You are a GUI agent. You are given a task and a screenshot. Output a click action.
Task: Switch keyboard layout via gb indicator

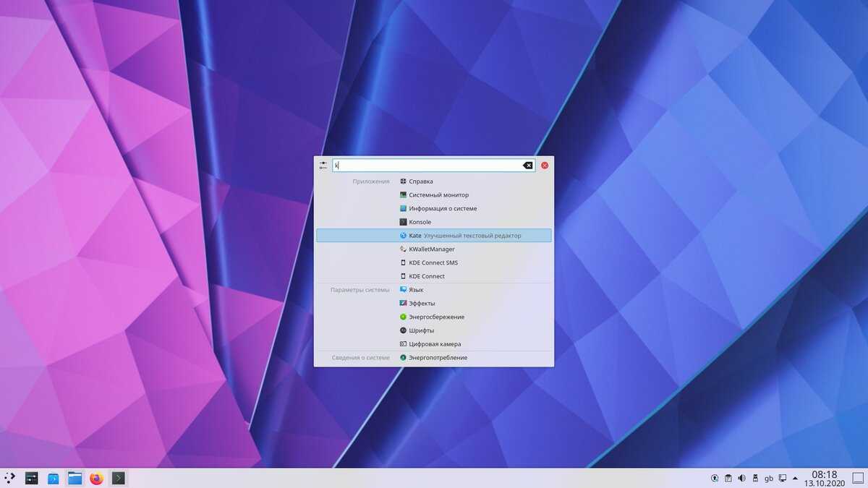pyautogui.click(x=769, y=478)
